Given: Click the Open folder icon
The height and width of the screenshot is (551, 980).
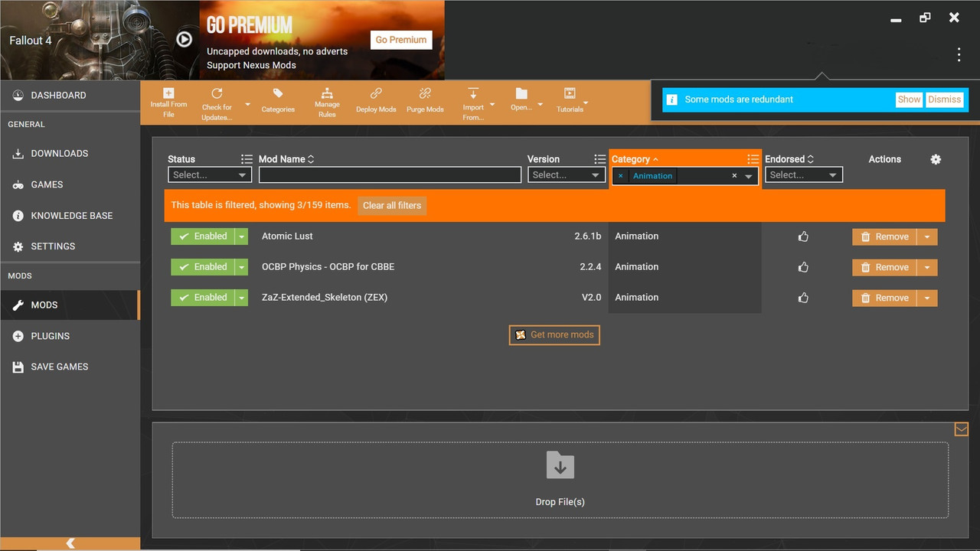Looking at the screenshot, I should point(521,93).
